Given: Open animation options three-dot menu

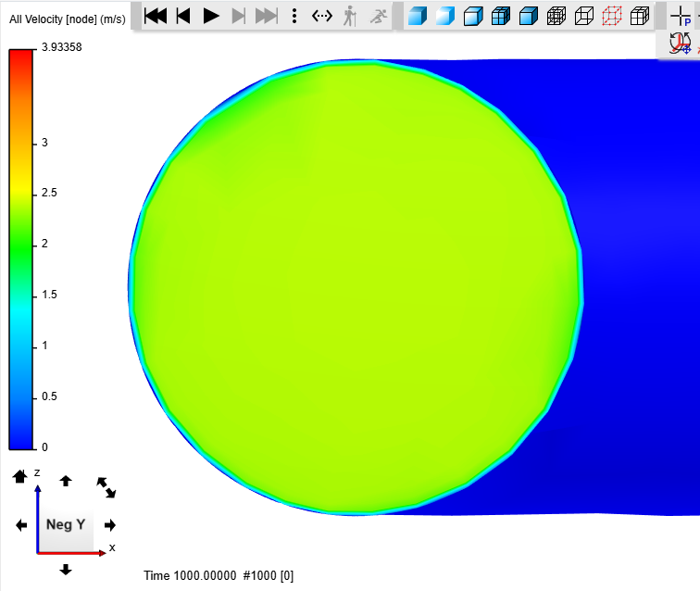Looking at the screenshot, I should (x=294, y=16).
